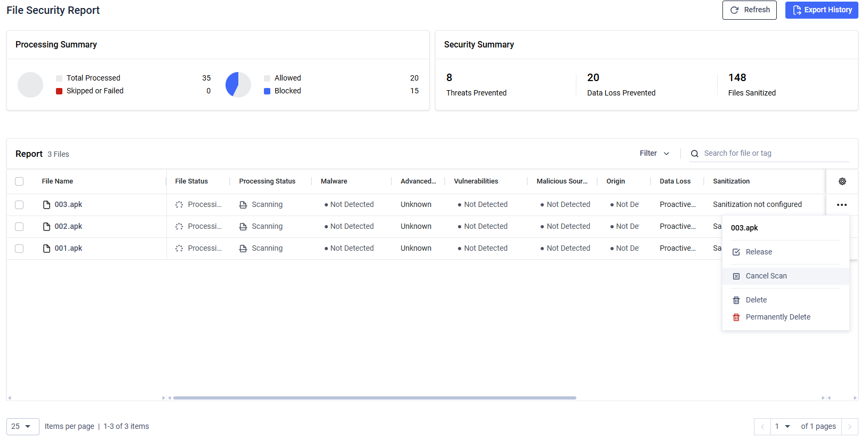Select the checkbox for 003.apk
Screen dimensions: 868x447
(x=19, y=205)
